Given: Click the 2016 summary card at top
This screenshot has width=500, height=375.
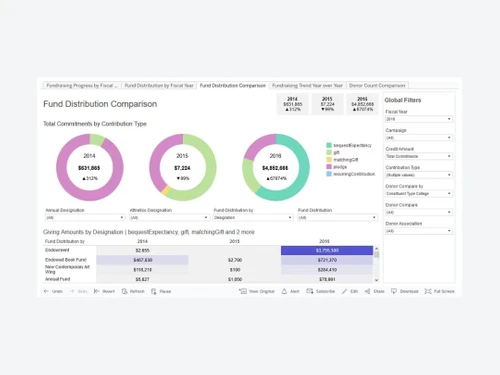Looking at the screenshot, I should tap(362, 104).
